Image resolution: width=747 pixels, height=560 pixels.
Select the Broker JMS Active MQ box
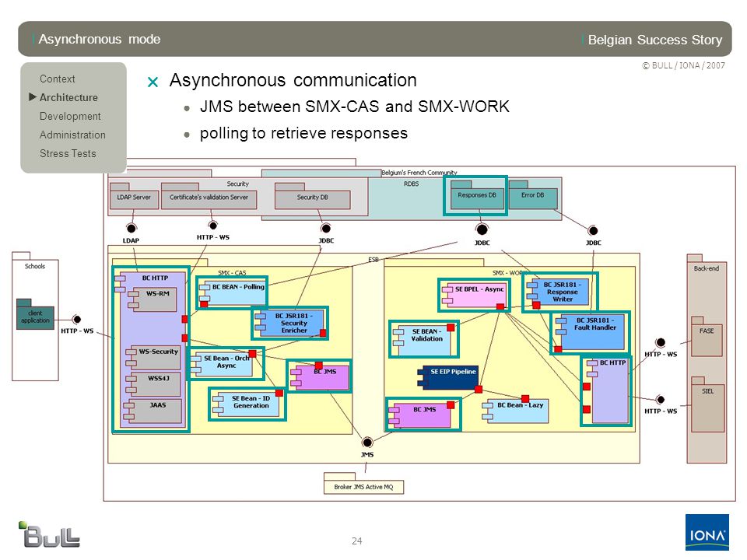[363, 484]
